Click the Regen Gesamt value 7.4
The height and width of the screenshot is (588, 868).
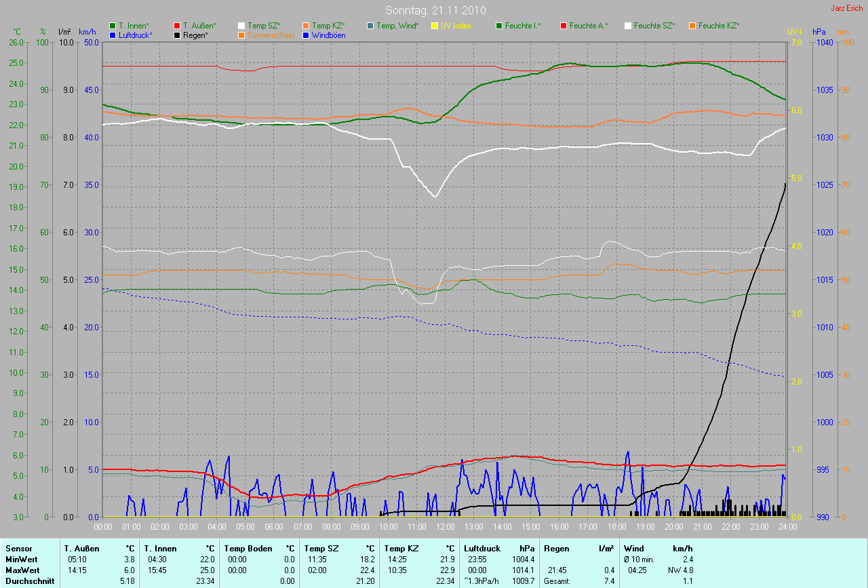point(608,581)
